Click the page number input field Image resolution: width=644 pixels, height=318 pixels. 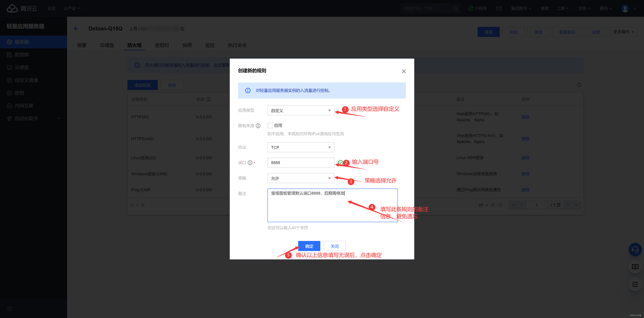pyautogui.click(x=536, y=205)
